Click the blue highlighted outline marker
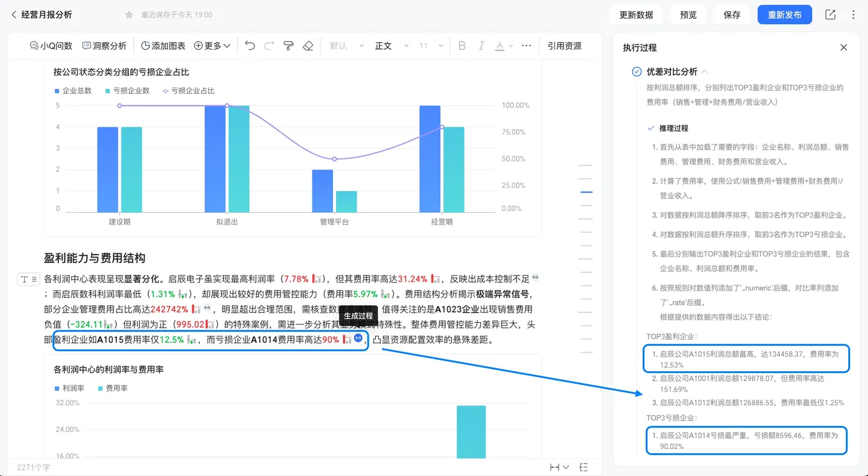This screenshot has height=476, width=868. coord(586,192)
